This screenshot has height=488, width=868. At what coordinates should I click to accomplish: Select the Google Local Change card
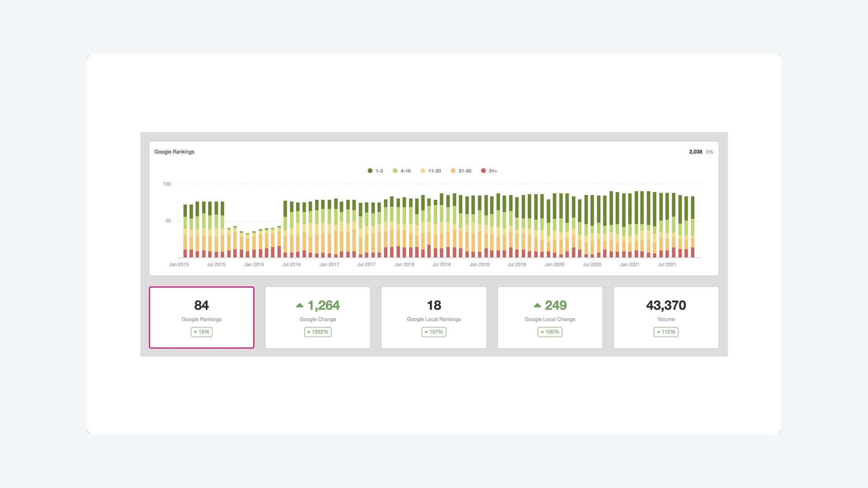pyautogui.click(x=550, y=317)
